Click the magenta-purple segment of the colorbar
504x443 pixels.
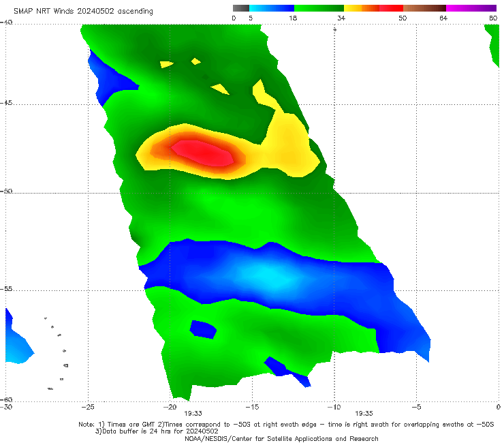(x=471, y=8)
